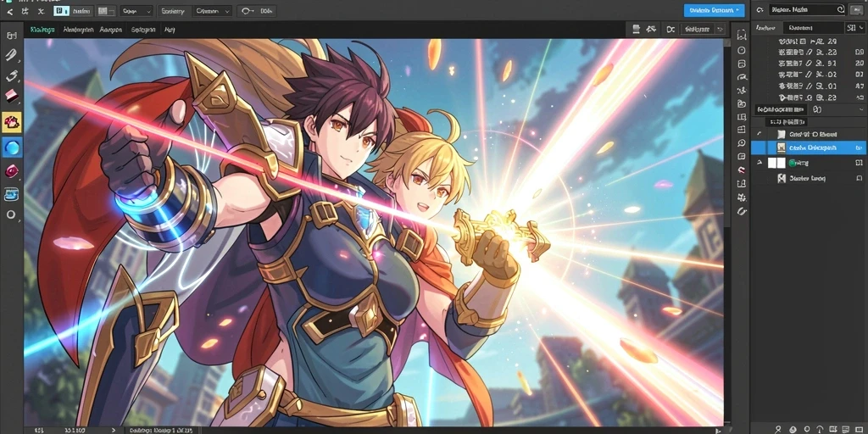Screen dimensions: 868x434
Task: Select the pencil tool in left toolbar
Action: click(x=12, y=55)
